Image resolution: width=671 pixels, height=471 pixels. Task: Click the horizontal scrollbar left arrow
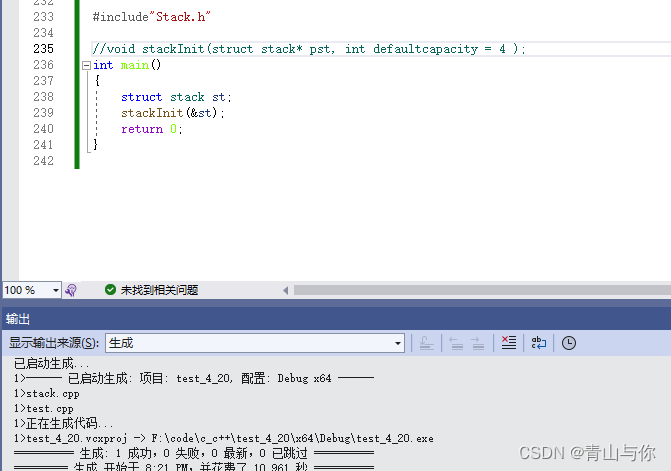coord(286,290)
